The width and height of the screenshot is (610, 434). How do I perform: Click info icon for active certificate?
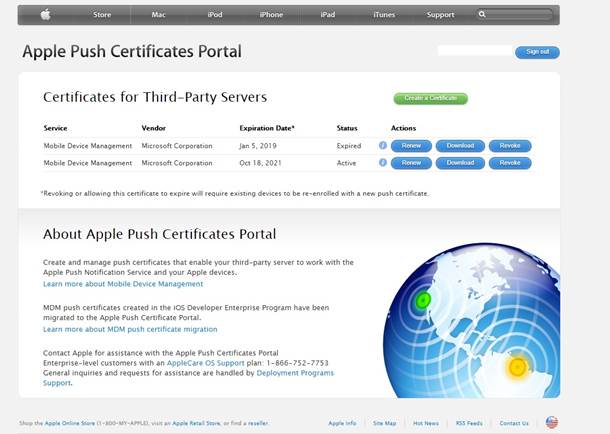coord(383,163)
